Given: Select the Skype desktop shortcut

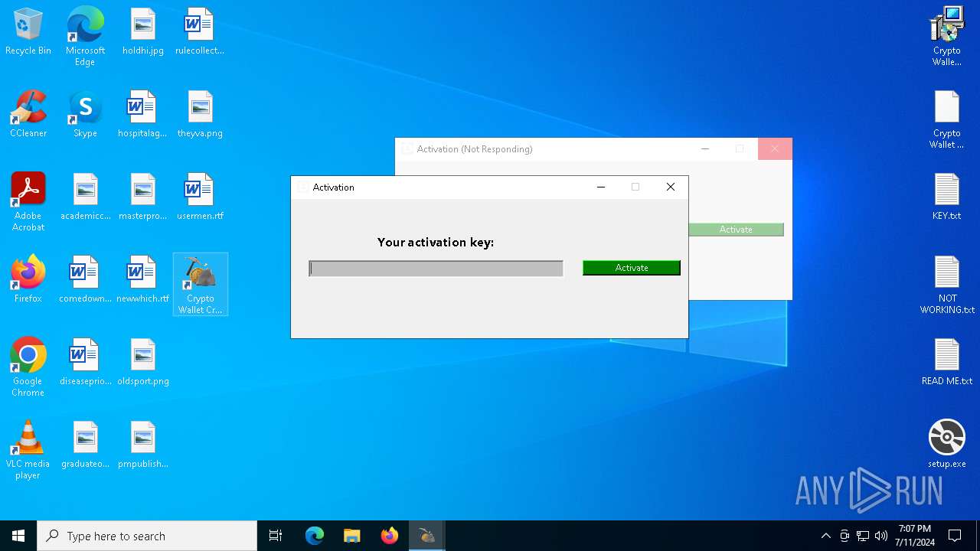Looking at the screenshot, I should (85, 115).
